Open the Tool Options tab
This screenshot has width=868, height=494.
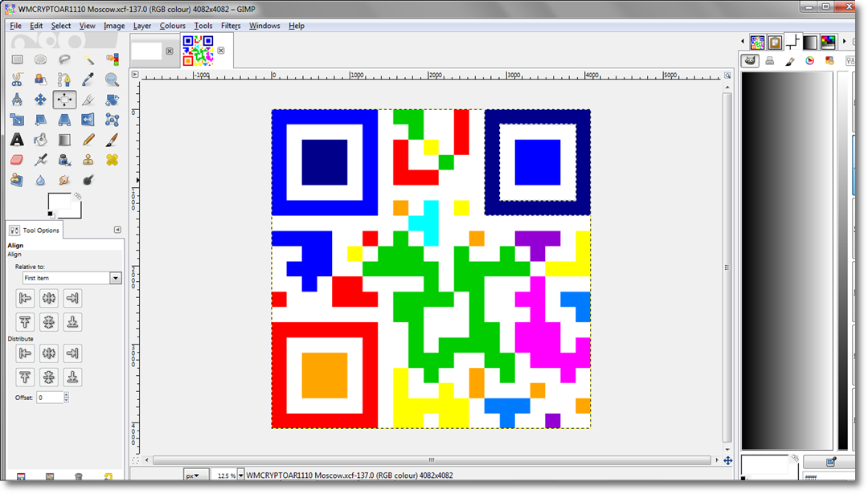tap(35, 230)
